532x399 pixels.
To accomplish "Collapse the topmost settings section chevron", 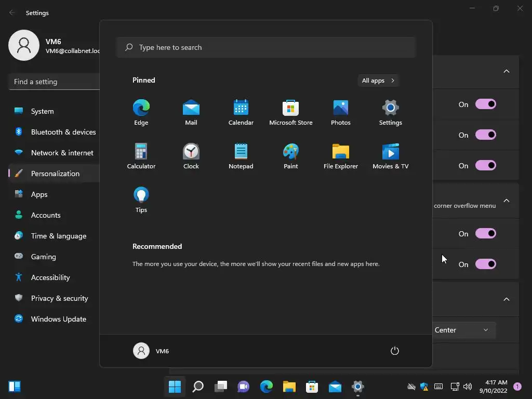I will tap(506, 71).
